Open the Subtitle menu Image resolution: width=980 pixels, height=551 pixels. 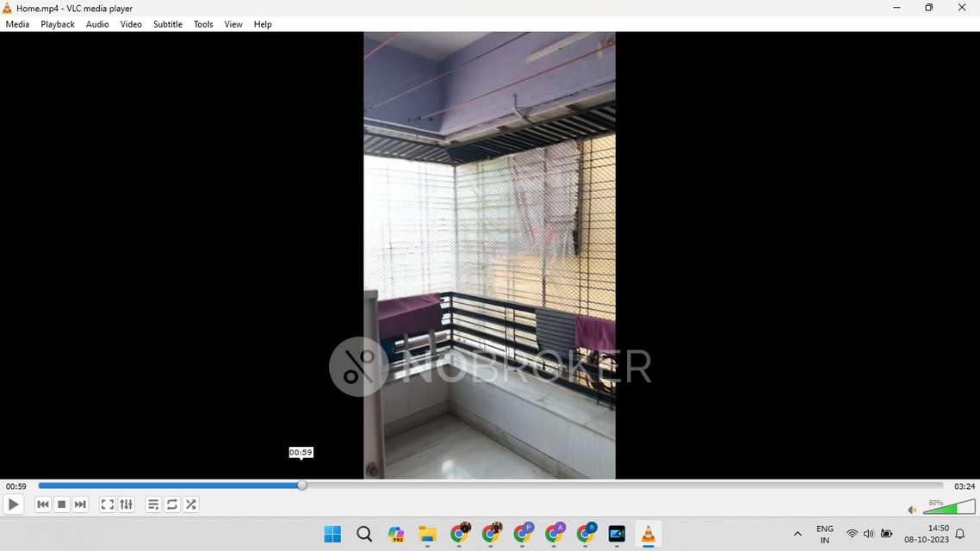[x=167, y=24]
